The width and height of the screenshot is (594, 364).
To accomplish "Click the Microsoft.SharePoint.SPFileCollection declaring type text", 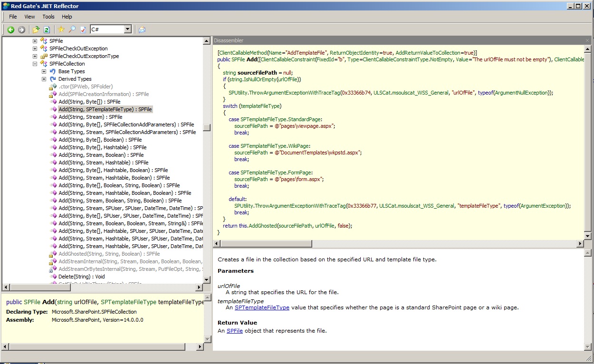I will pyautogui.click(x=94, y=312).
